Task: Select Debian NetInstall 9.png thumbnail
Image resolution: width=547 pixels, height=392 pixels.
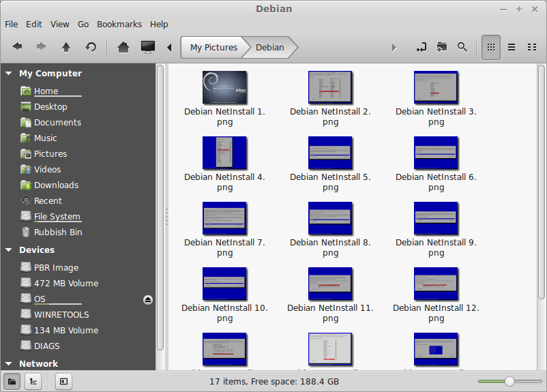Action: click(x=436, y=218)
